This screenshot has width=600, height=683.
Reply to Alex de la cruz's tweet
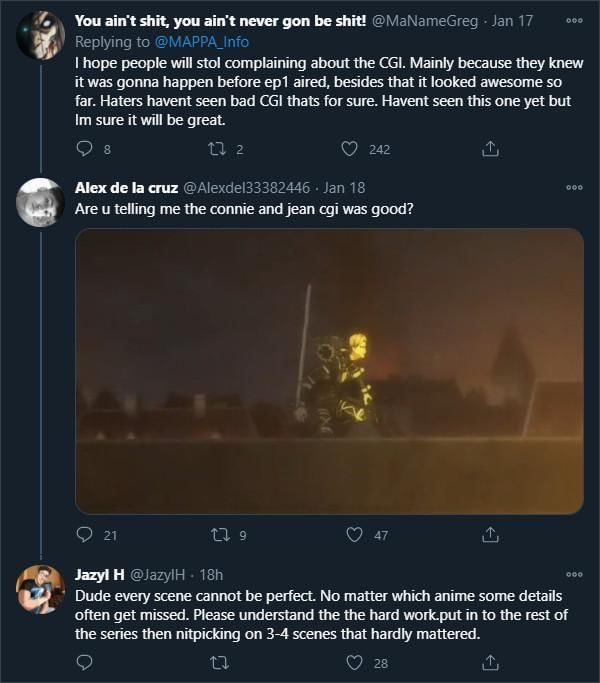tap(84, 535)
